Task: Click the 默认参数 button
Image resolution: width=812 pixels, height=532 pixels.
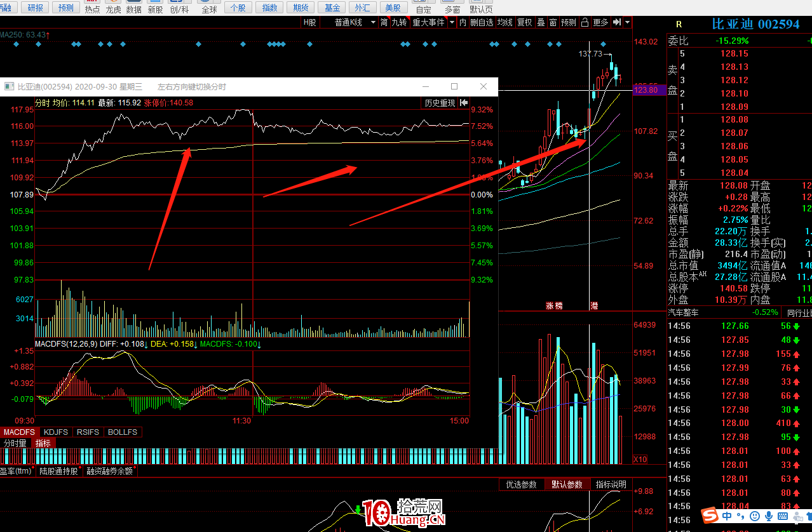Action: pos(567,484)
